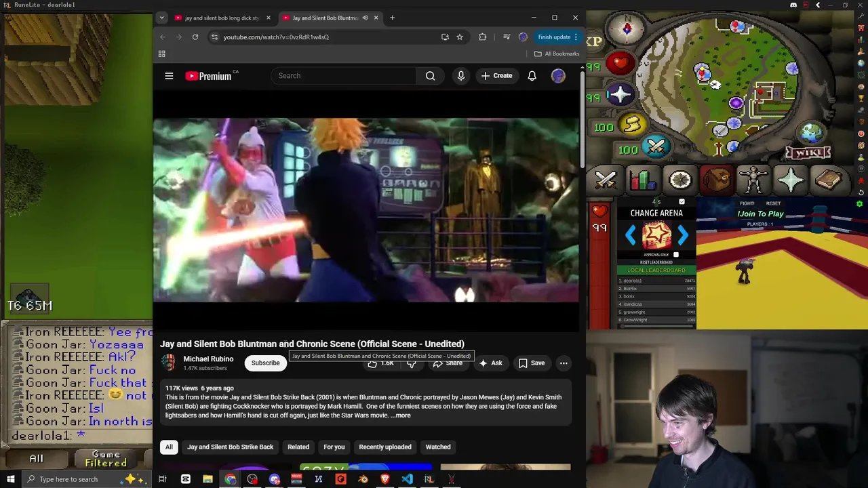Click the RESET button next to FIGHT!
The width and height of the screenshot is (868, 488).
click(773, 203)
